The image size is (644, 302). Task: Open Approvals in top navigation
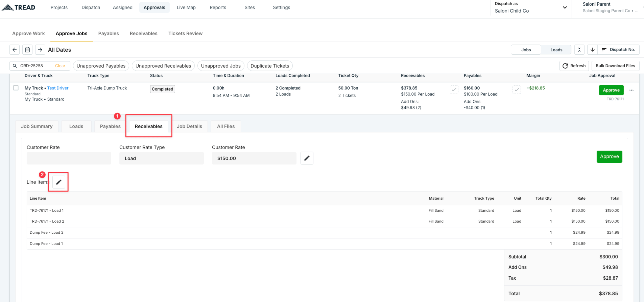pos(154,8)
